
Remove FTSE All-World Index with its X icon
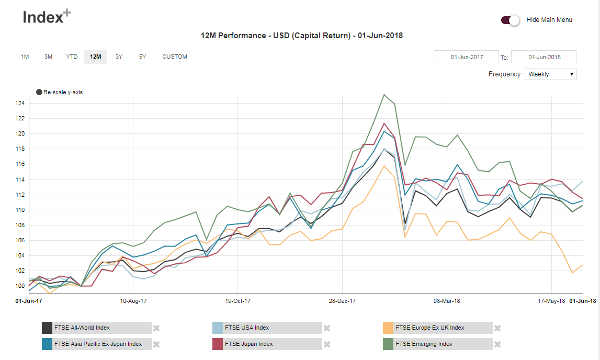(x=157, y=328)
